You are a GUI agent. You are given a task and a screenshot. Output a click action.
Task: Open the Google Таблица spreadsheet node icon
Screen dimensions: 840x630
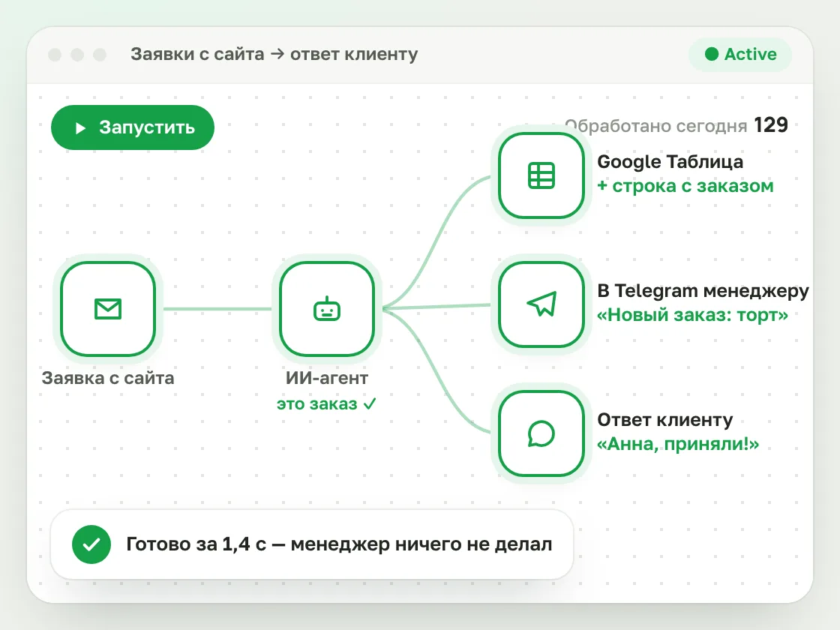pyautogui.click(x=541, y=175)
